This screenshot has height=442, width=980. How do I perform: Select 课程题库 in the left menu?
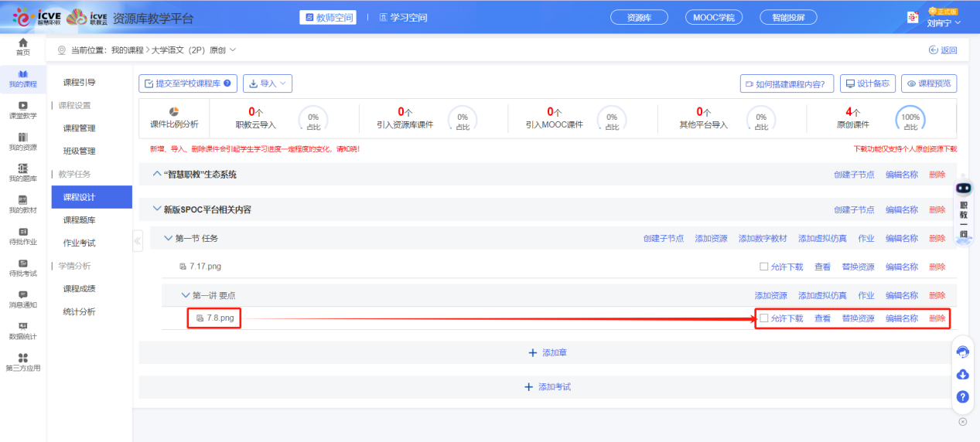coord(79,220)
